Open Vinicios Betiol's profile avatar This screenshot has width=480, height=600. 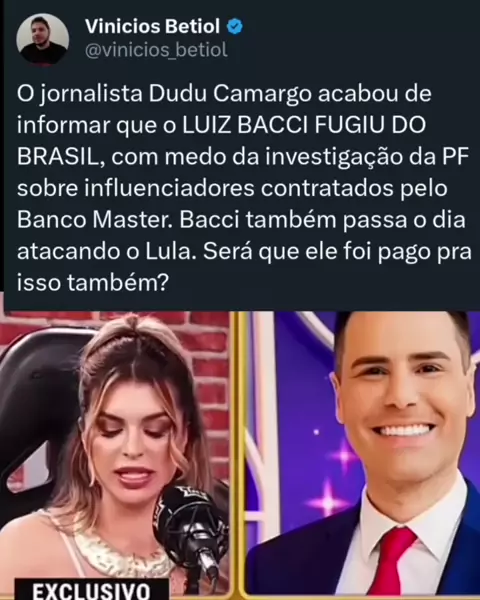[x=42, y=40]
